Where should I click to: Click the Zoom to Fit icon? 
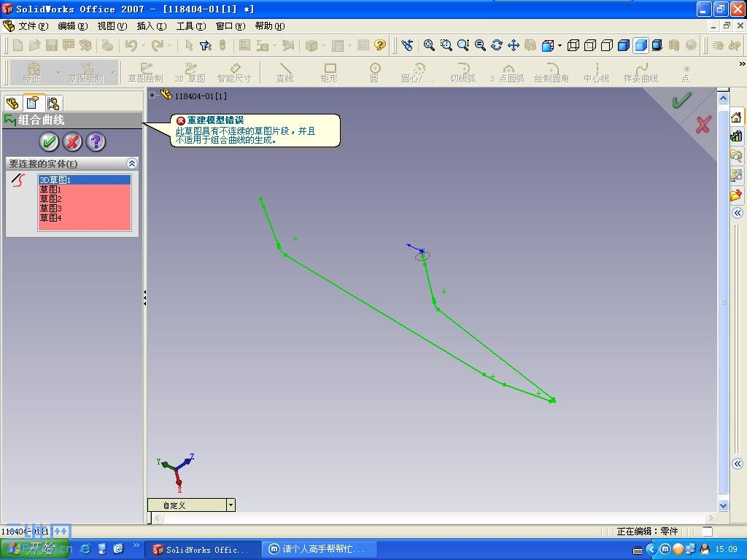429,45
